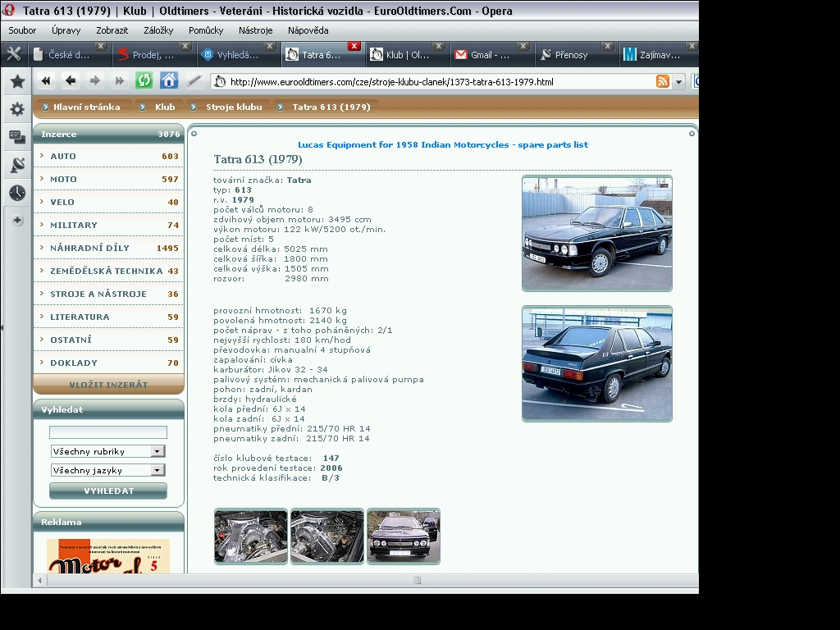Open the Všechny jazyky dropdown
Screen dimensions: 840x630
pos(107,470)
